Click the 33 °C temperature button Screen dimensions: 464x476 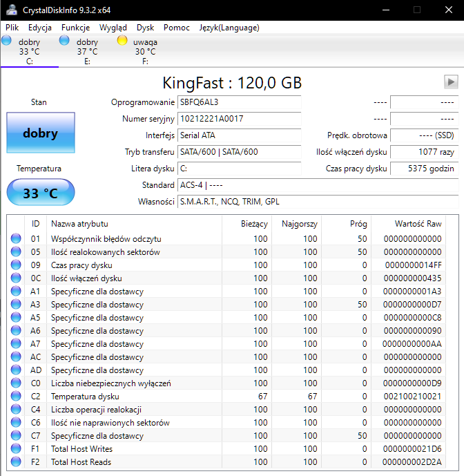(41, 193)
